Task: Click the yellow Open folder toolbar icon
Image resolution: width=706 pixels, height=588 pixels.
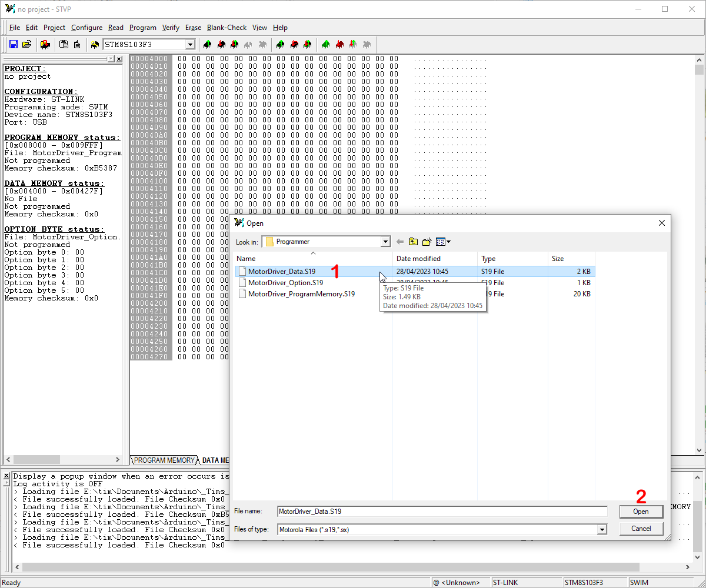Action: pos(27,45)
